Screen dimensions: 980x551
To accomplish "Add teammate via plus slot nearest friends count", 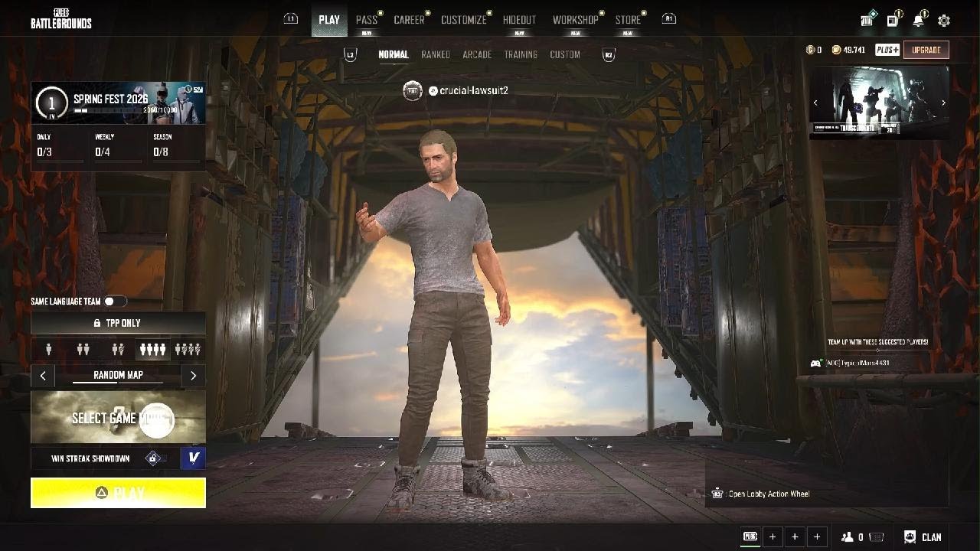I will coord(817,537).
